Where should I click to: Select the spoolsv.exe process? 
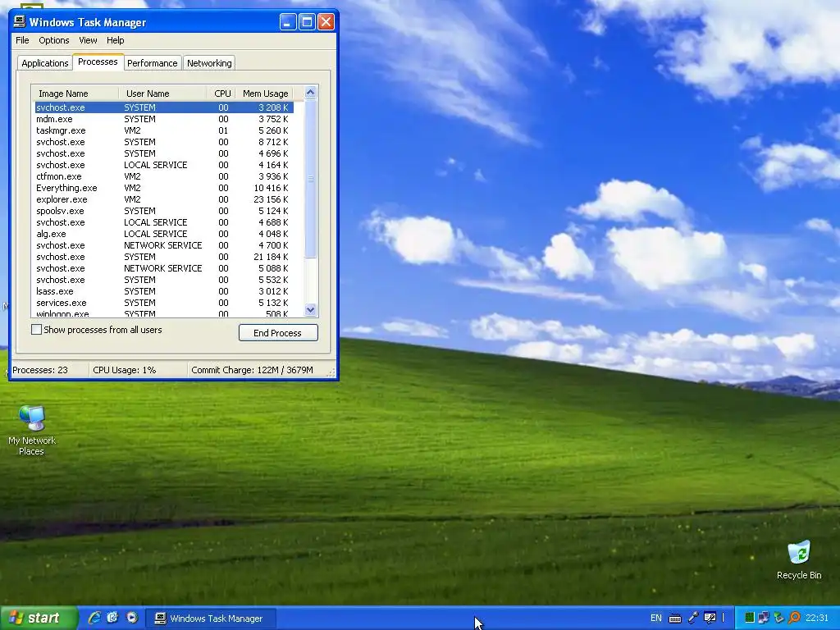point(164,211)
